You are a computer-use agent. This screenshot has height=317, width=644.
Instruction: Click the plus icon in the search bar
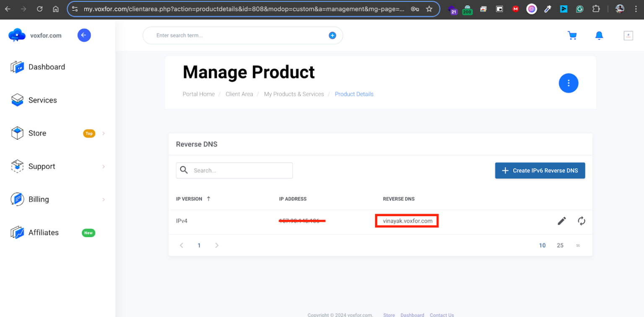(332, 35)
